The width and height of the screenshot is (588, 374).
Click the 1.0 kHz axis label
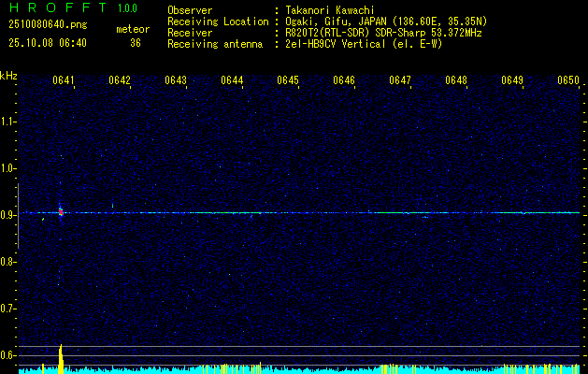pos(7,169)
